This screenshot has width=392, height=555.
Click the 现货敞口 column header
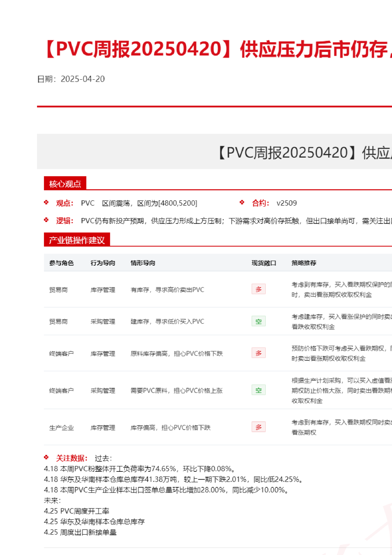264,263
